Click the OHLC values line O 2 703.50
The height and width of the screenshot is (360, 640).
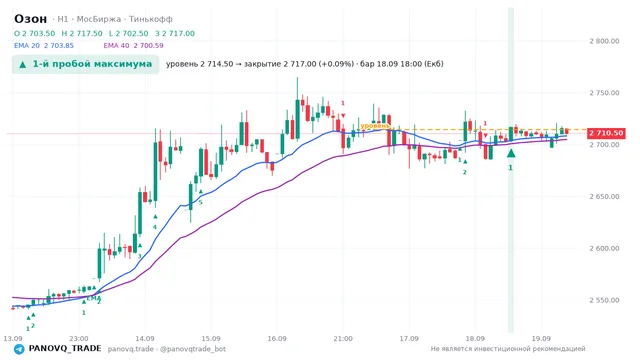click(x=104, y=33)
